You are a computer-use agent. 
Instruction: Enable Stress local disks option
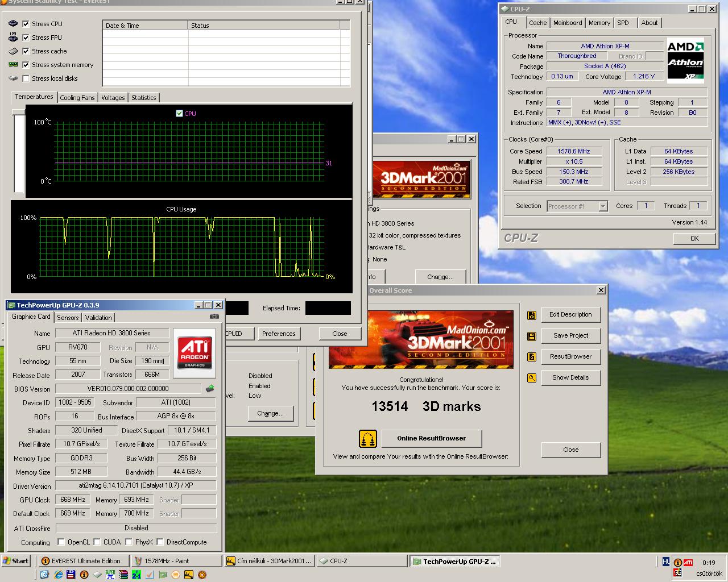point(26,78)
